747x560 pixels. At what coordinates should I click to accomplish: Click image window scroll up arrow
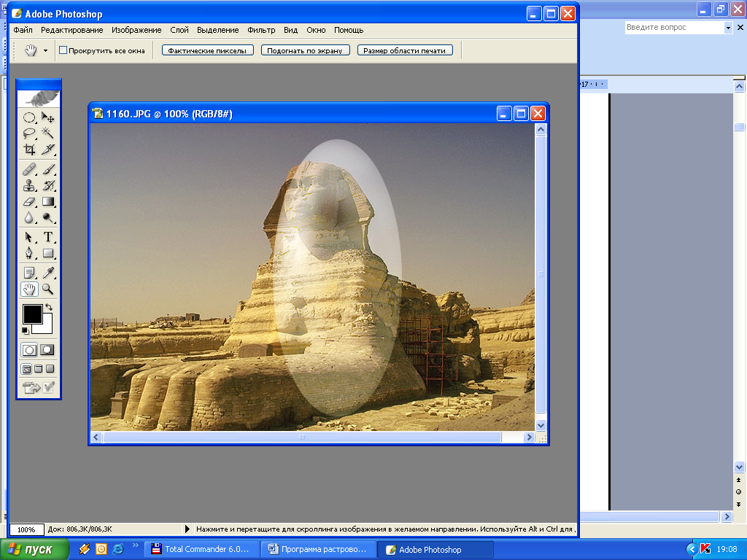point(541,129)
